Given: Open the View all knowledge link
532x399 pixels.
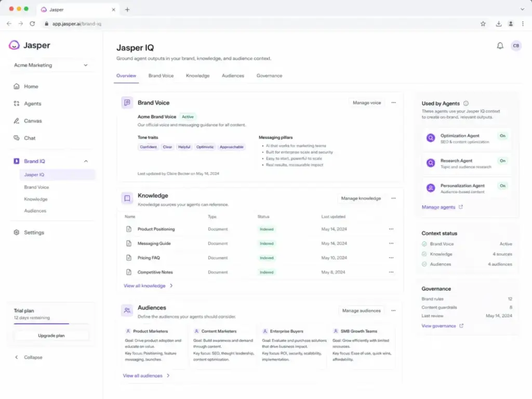Looking at the screenshot, I should click(148, 286).
